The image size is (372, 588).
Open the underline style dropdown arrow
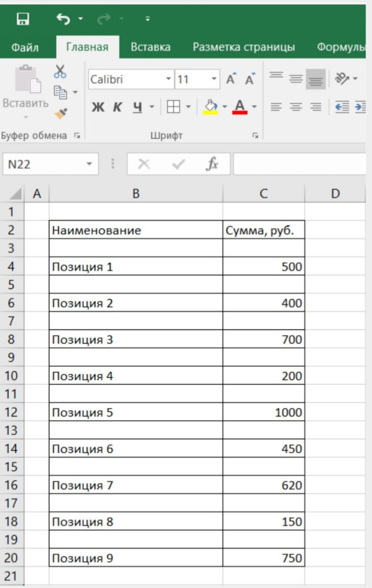151,107
